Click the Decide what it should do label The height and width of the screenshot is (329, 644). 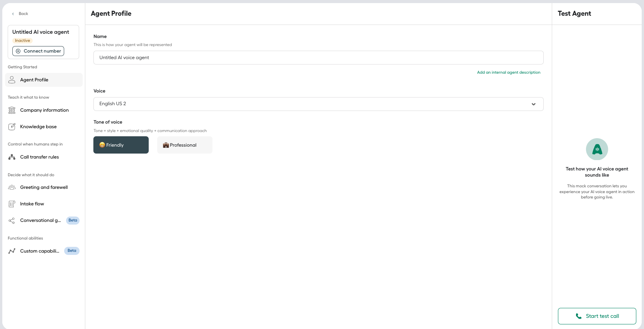(31, 175)
